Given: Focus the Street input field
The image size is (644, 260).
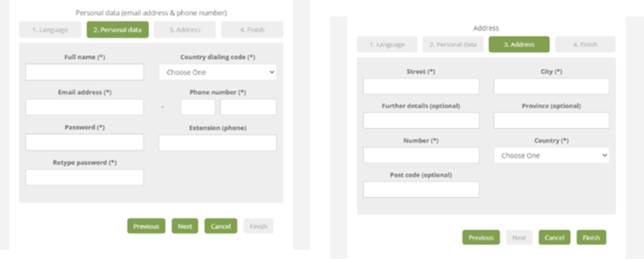Looking at the screenshot, I should point(421,86).
